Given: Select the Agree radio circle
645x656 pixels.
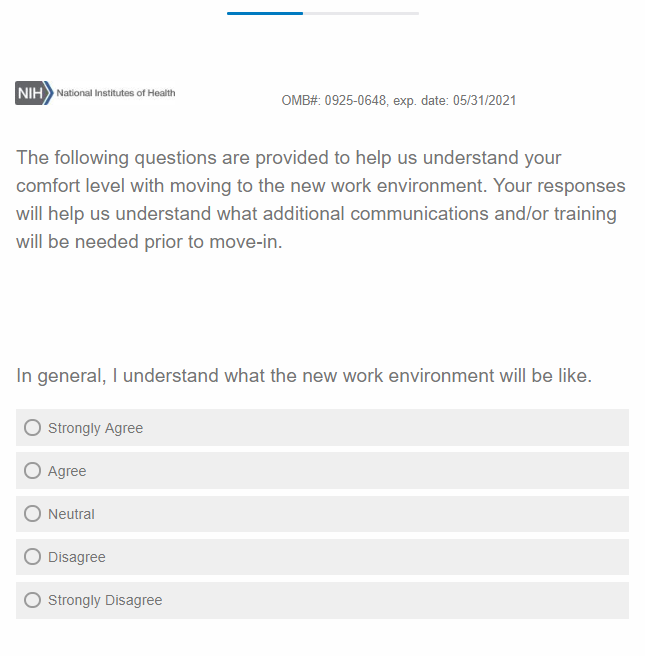Looking at the screenshot, I should pos(33,471).
